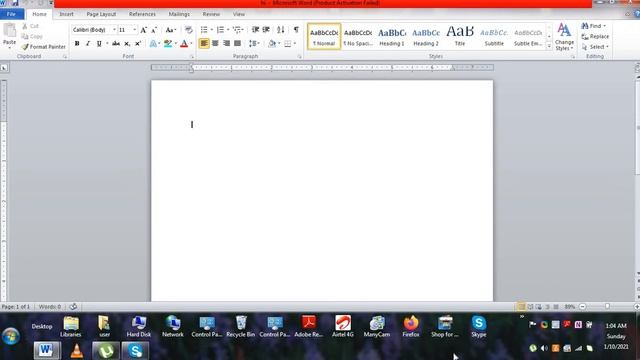The image size is (640, 360).
Task: Open the Select dropdown
Action: click(x=596, y=47)
